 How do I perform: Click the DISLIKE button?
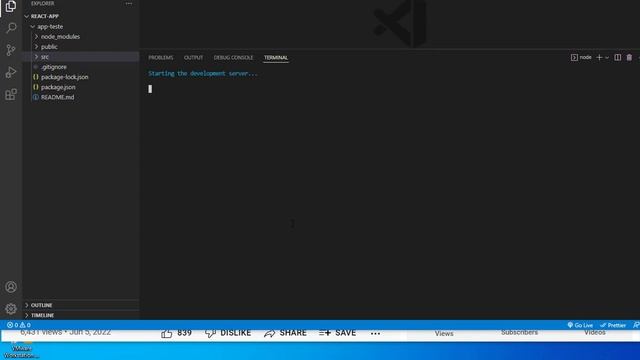[228, 333]
